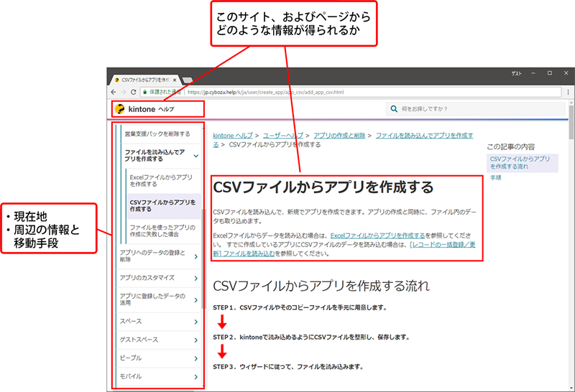This screenshot has width=575, height=392.
Task: Open モバイル sidebar menu item
Action: tap(131, 376)
